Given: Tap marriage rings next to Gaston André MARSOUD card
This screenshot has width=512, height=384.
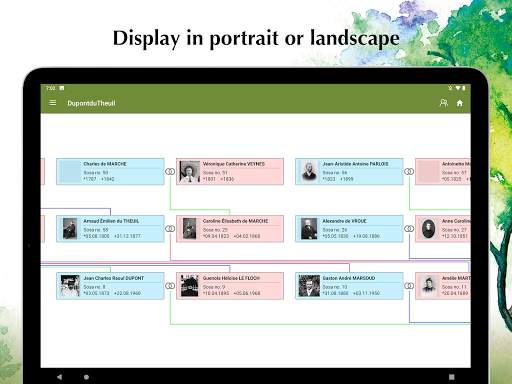Looking at the screenshot, I should pos(409,286).
